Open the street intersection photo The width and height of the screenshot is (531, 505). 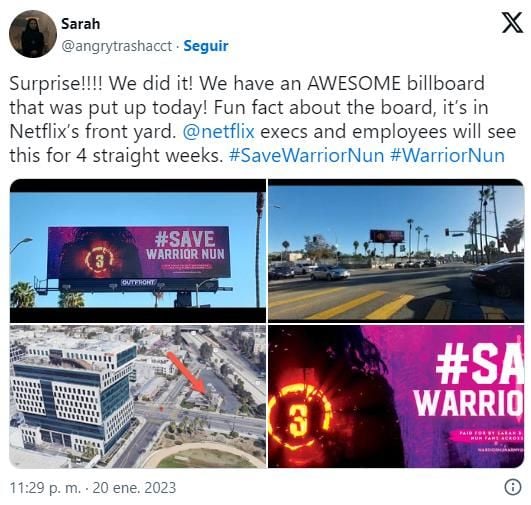tap(396, 251)
